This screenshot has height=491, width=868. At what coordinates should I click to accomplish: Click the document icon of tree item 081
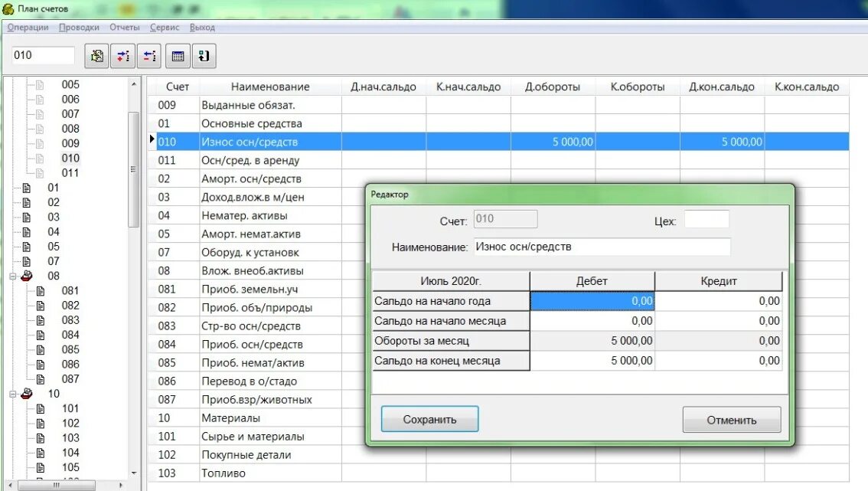41,290
